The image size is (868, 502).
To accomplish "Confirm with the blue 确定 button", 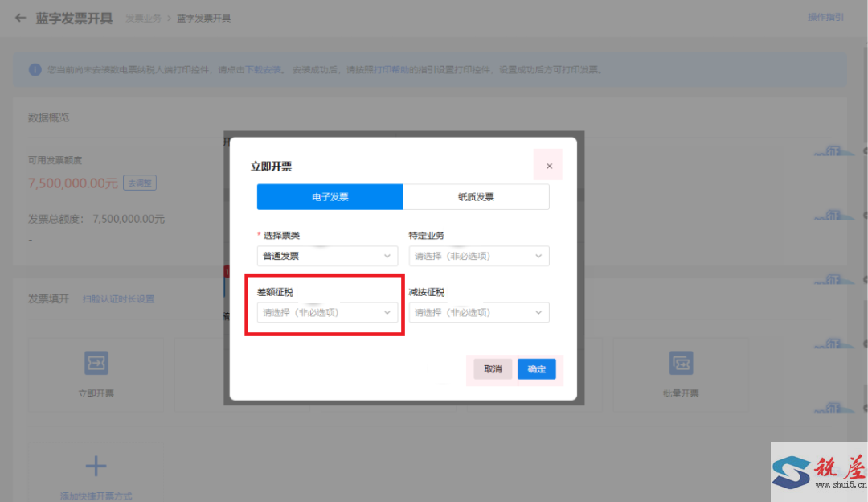I will [x=536, y=369].
